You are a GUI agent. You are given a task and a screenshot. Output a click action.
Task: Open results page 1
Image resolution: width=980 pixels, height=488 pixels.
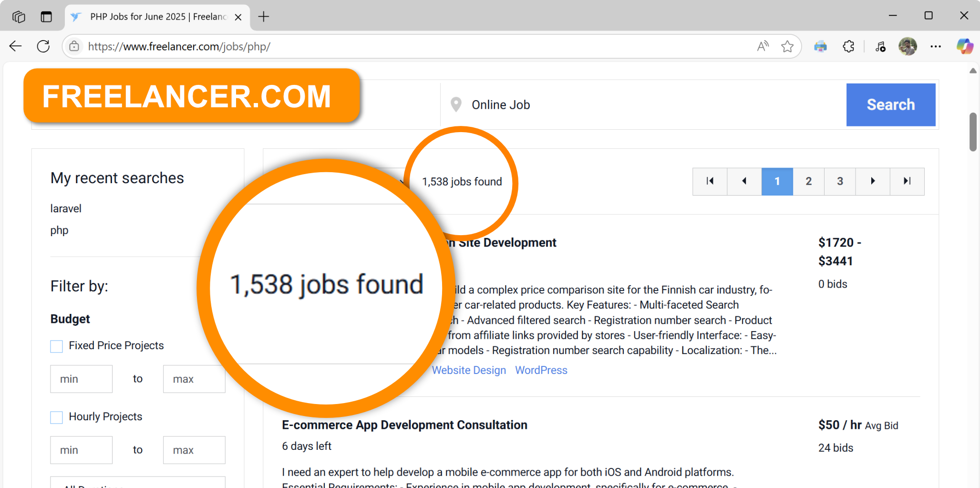[x=777, y=181]
